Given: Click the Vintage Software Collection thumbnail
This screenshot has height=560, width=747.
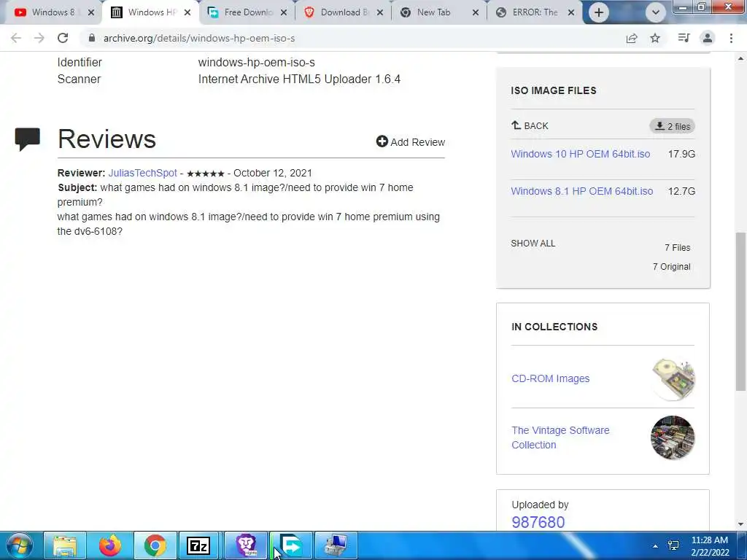Looking at the screenshot, I should tap(673, 437).
